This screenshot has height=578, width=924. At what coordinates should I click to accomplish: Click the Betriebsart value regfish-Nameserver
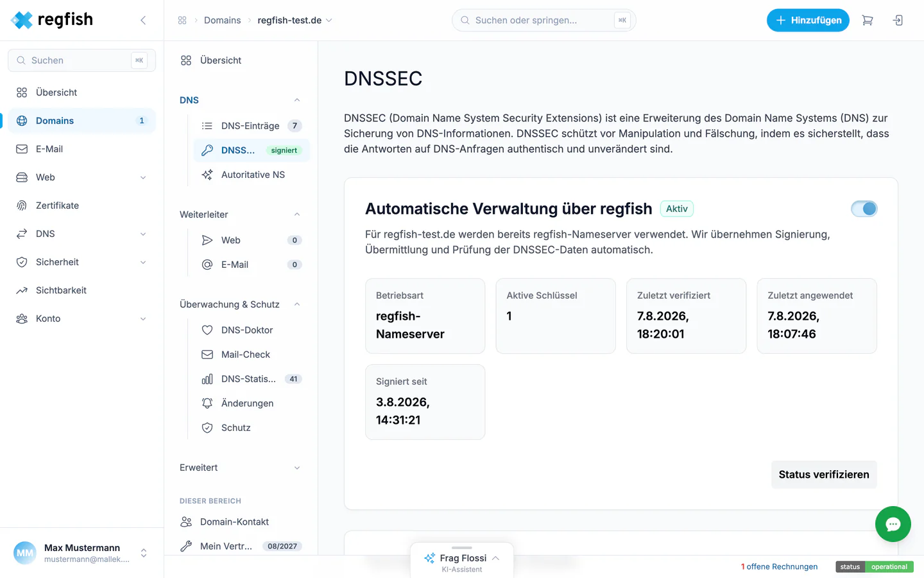(411, 325)
